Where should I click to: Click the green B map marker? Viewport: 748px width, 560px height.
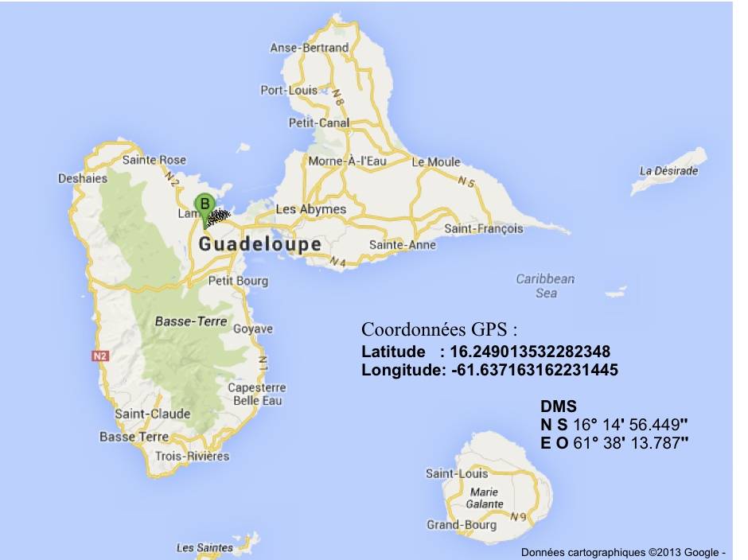point(205,204)
